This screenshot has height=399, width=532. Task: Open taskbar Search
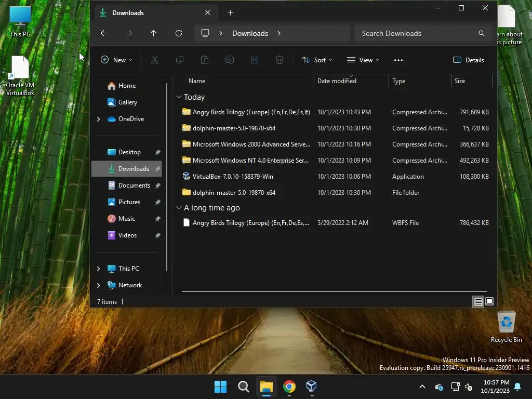point(244,387)
